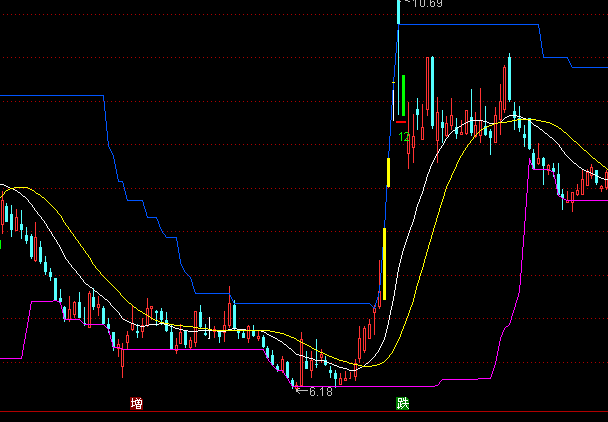
Task: Select the tall cyan candle near right peak
Action: 509,80
